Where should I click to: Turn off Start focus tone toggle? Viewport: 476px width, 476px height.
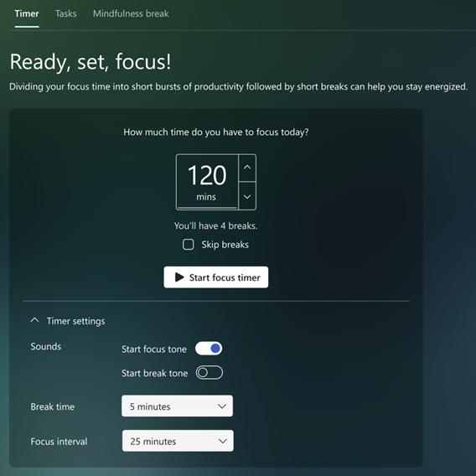pos(209,349)
